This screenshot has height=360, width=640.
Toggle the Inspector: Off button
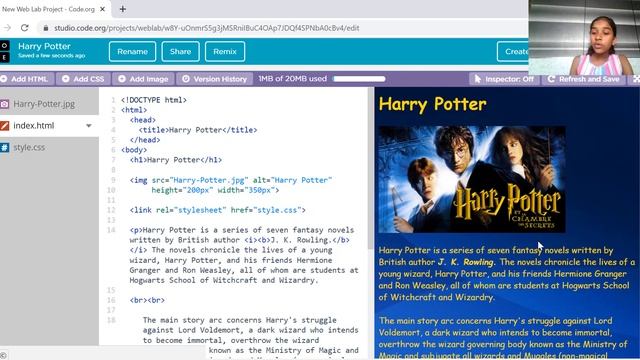(x=504, y=79)
